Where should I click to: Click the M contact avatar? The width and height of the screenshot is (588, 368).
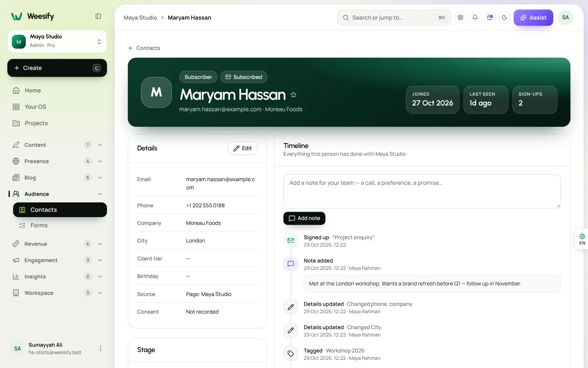(x=156, y=92)
